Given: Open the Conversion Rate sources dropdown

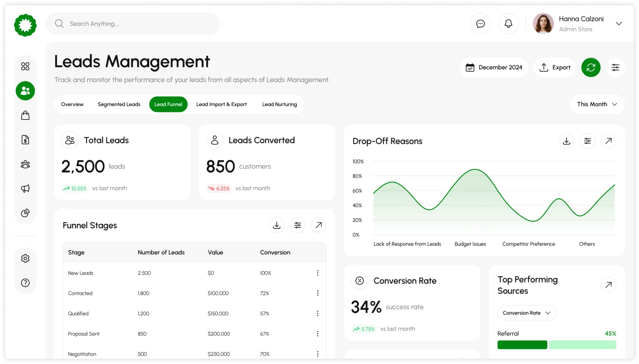Looking at the screenshot, I should [x=527, y=313].
